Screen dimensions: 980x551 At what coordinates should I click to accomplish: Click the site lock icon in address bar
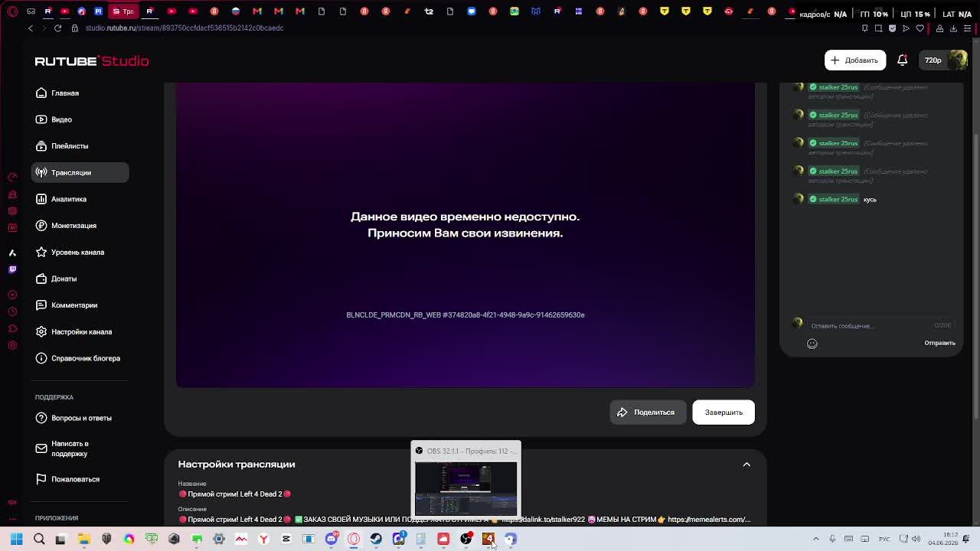coord(74,28)
